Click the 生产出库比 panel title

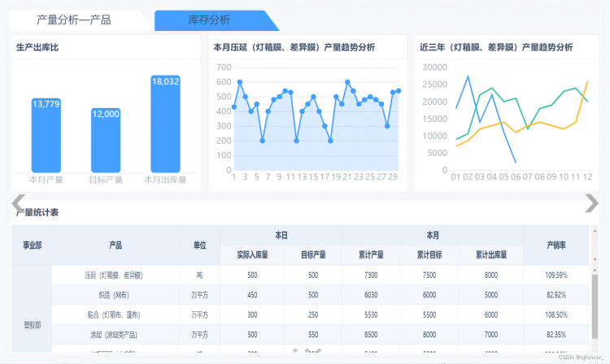click(37, 47)
